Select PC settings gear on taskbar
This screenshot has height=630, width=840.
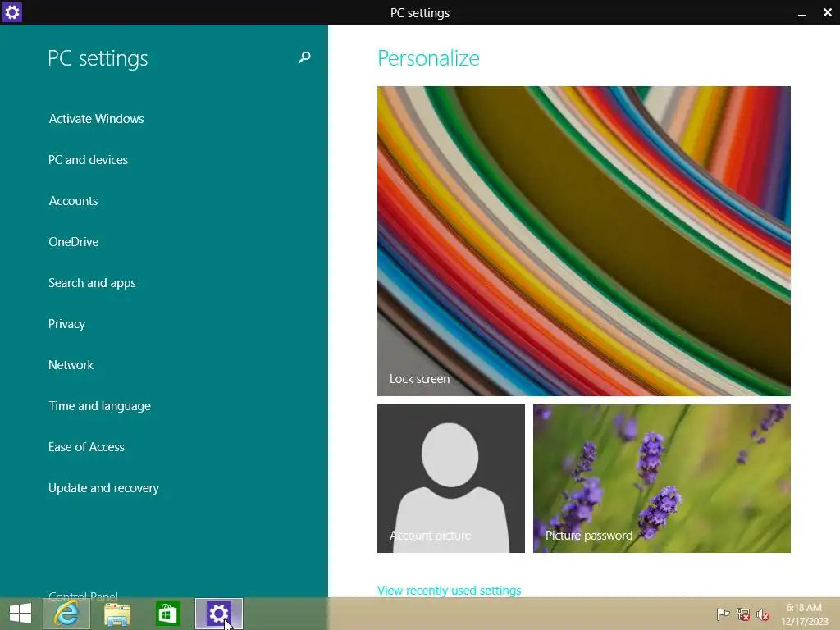(x=218, y=614)
